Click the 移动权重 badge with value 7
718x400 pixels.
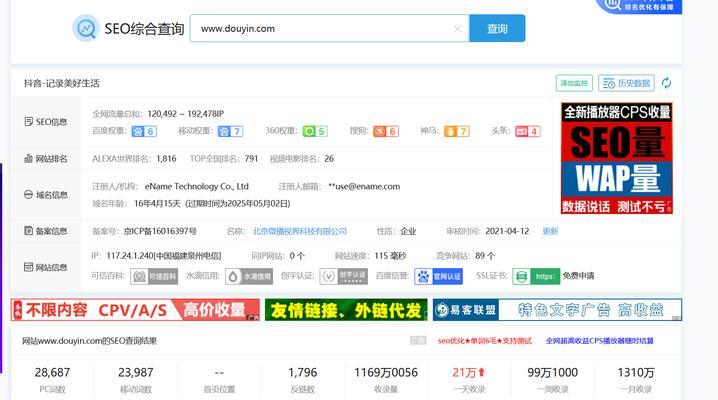point(230,131)
